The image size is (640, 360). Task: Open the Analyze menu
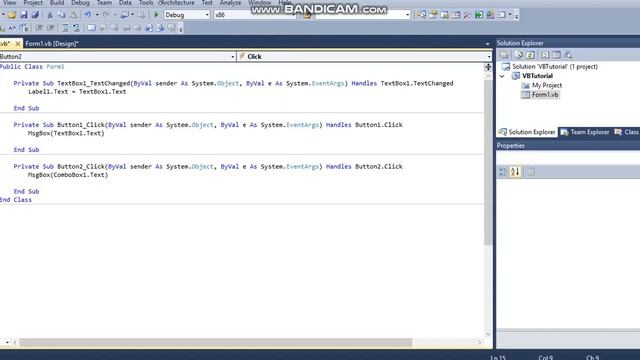point(231,3)
